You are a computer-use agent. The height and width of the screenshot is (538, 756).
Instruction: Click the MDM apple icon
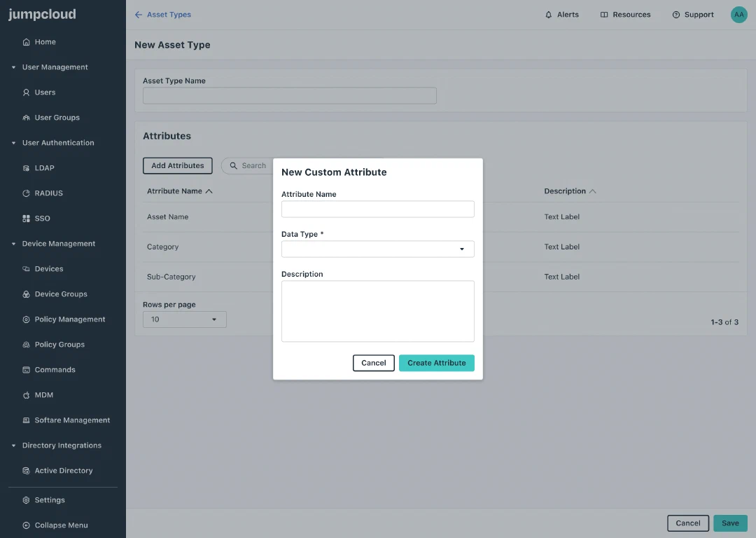click(x=26, y=395)
